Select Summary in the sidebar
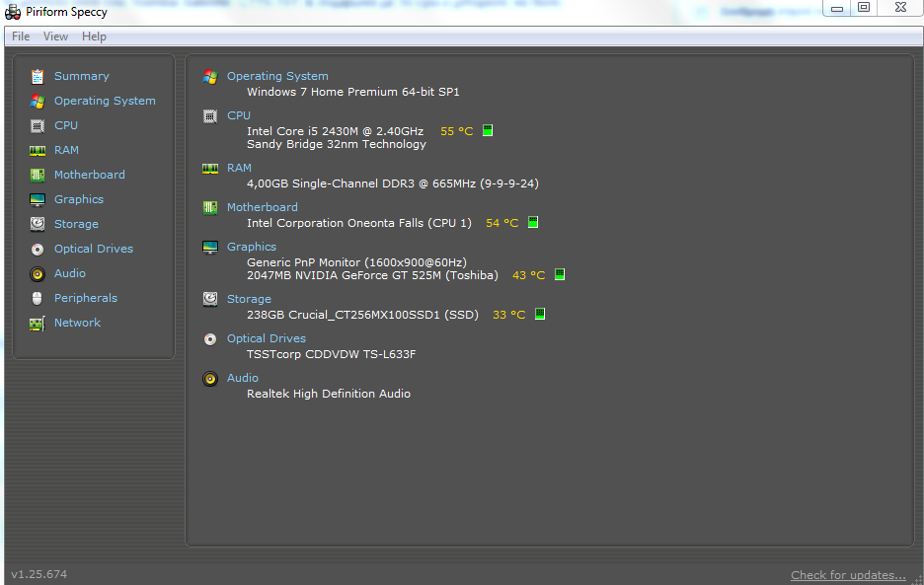This screenshot has height=585, width=924. 82,77
